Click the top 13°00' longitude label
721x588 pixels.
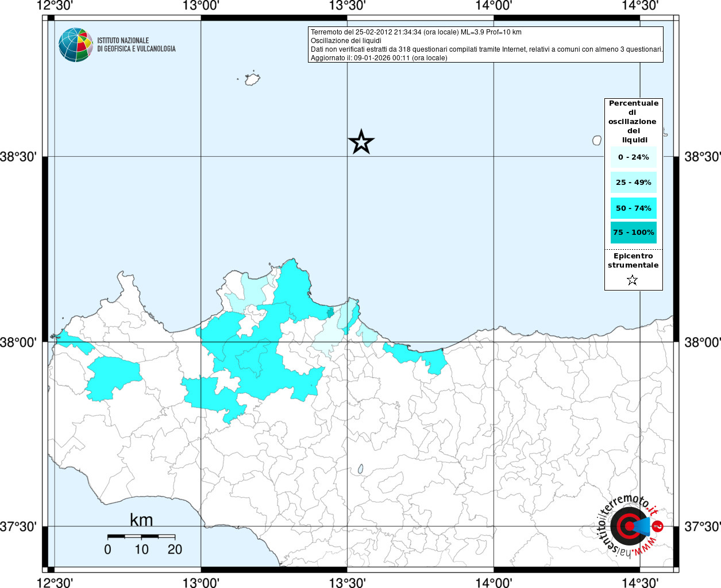[x=201, y=6]
